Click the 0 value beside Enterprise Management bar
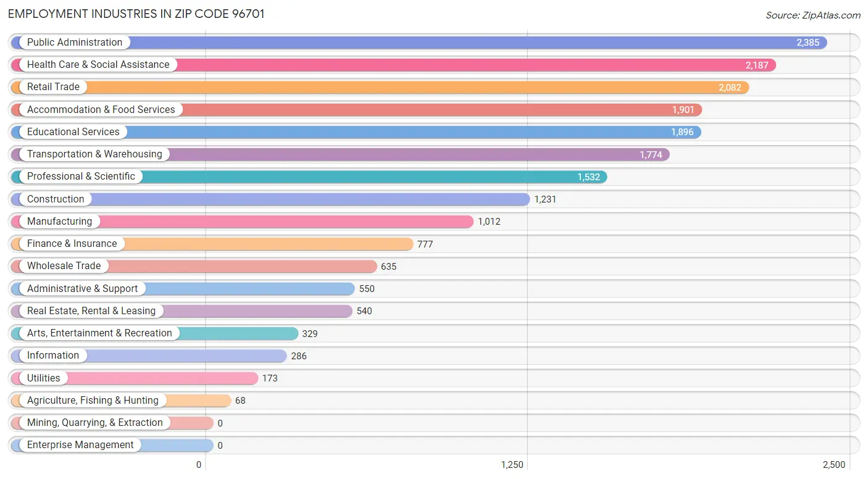 tap(220, 446)
